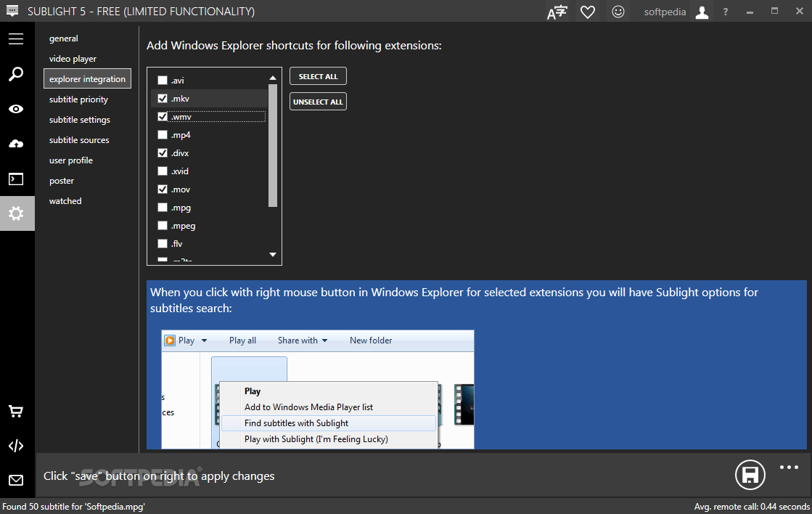Viewport: 812px width, 514px height.
Task: Open the shopping cart icon
Action: tap(16, 412)
